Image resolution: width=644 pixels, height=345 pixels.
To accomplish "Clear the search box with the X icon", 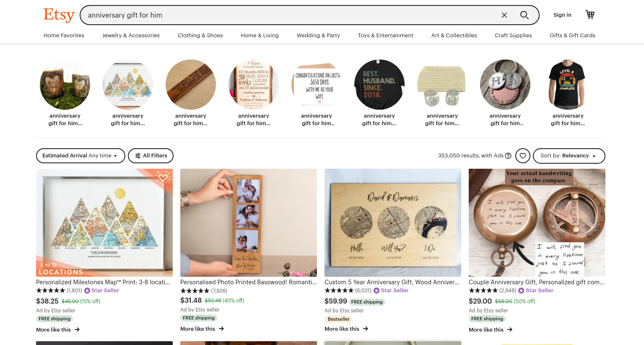I will 504,15.
